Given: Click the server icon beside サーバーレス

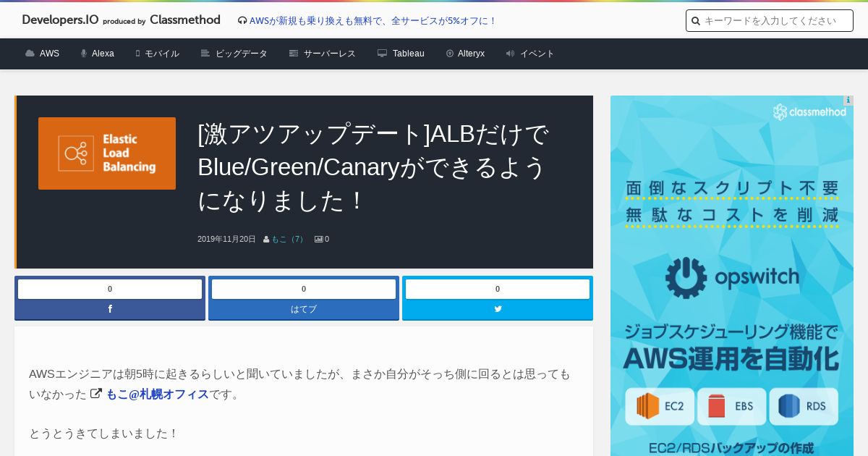Looking at the screenshot, I should coord(294,54).
